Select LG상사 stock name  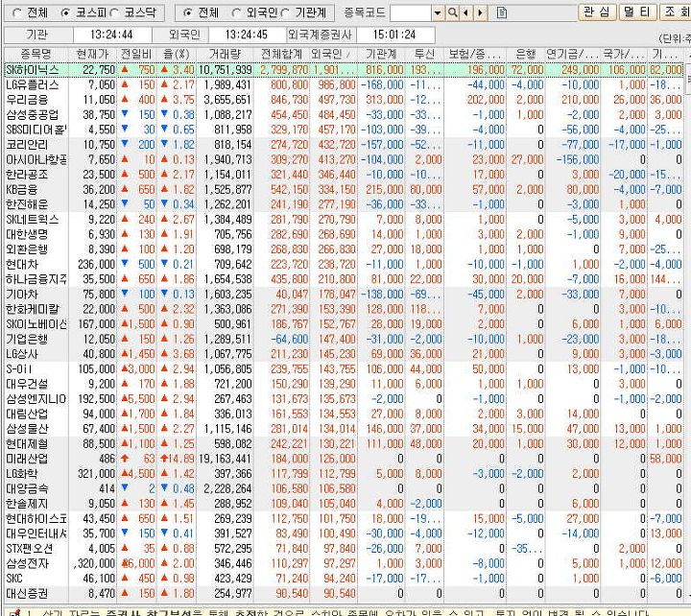tap(22, 355)
